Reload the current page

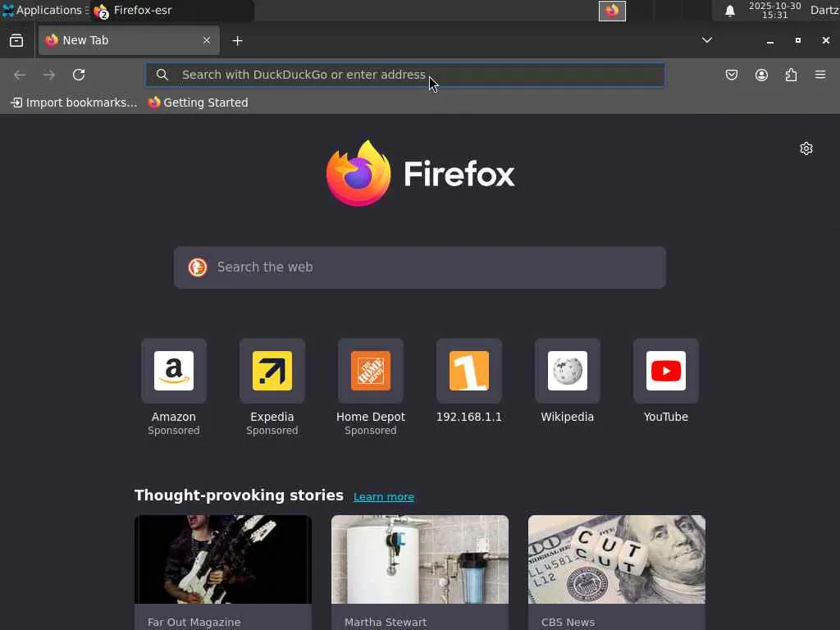79,75
